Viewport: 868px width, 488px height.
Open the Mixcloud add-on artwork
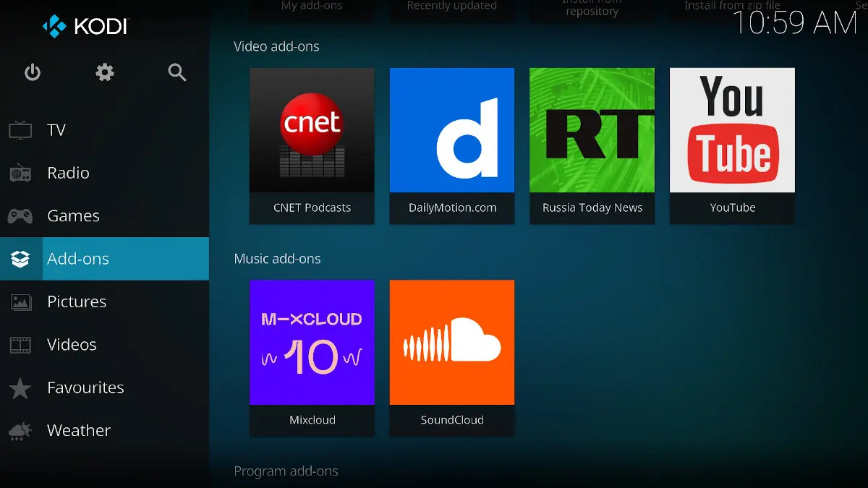pyautogui.click(x=312, y=342)
